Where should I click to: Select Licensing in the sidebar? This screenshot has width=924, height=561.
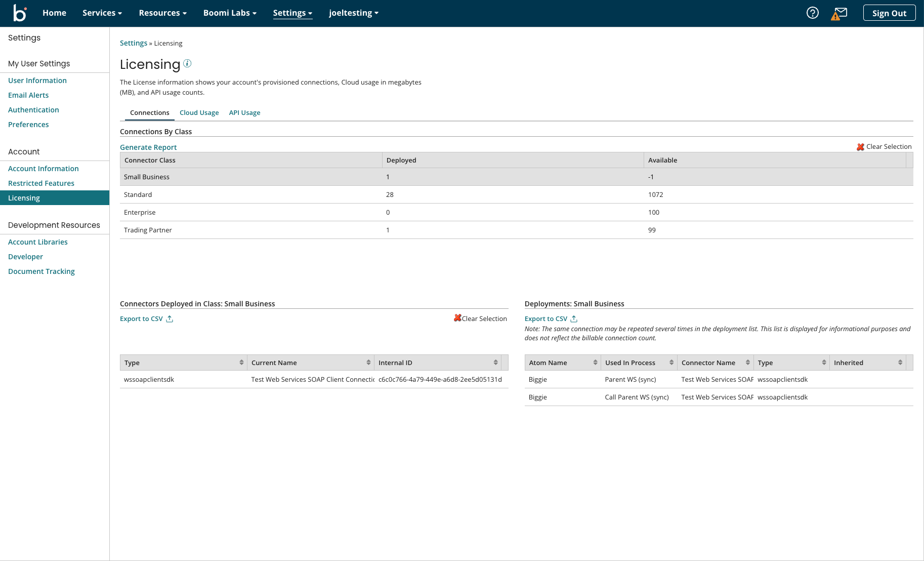coord(55,198)
